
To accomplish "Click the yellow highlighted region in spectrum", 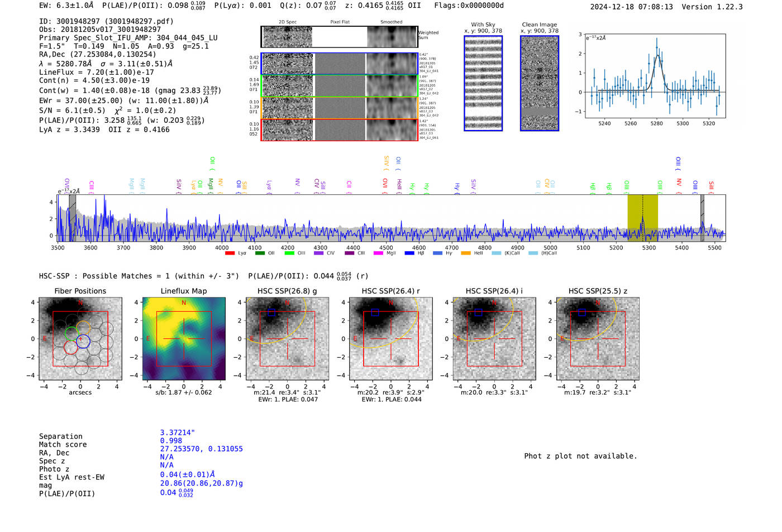I will coord(642,218).
